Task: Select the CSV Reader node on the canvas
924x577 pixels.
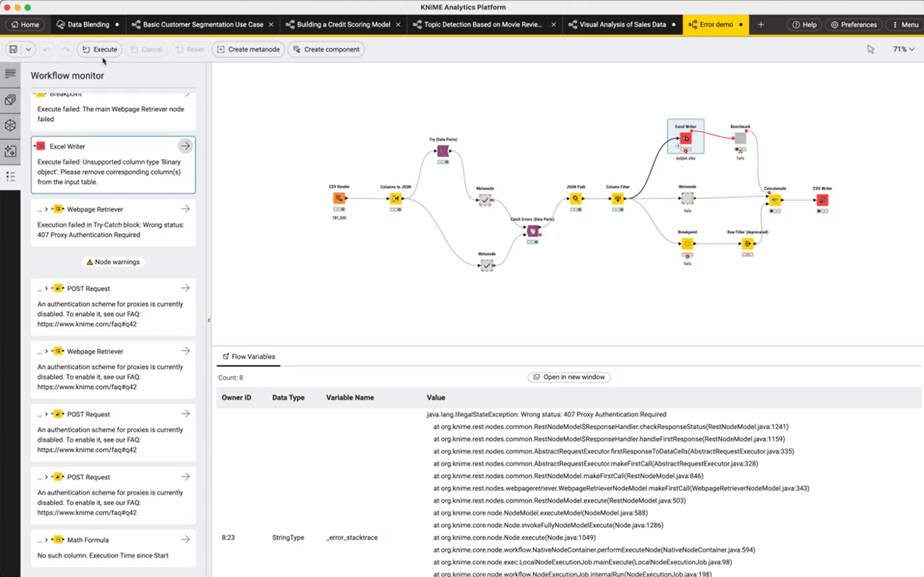Action: click(339, 198)
